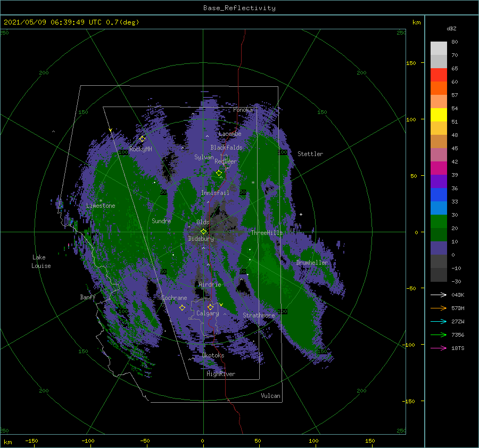Pick the orange 60 dBZ legend swatch
The image size is (479, 448).
(x=439, y=88)
